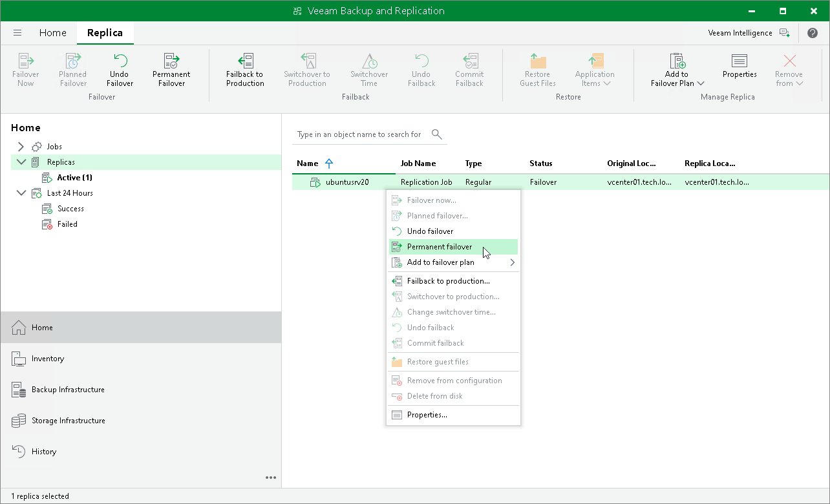Open Veeam Intelligence assistant
Viewport: 830px width, 504px height.
pos(749,33)
